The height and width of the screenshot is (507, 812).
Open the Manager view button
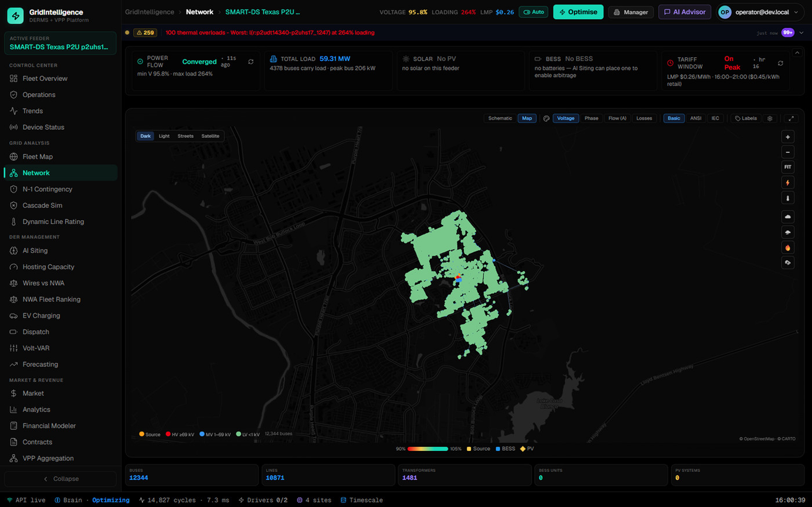[631, 12]
